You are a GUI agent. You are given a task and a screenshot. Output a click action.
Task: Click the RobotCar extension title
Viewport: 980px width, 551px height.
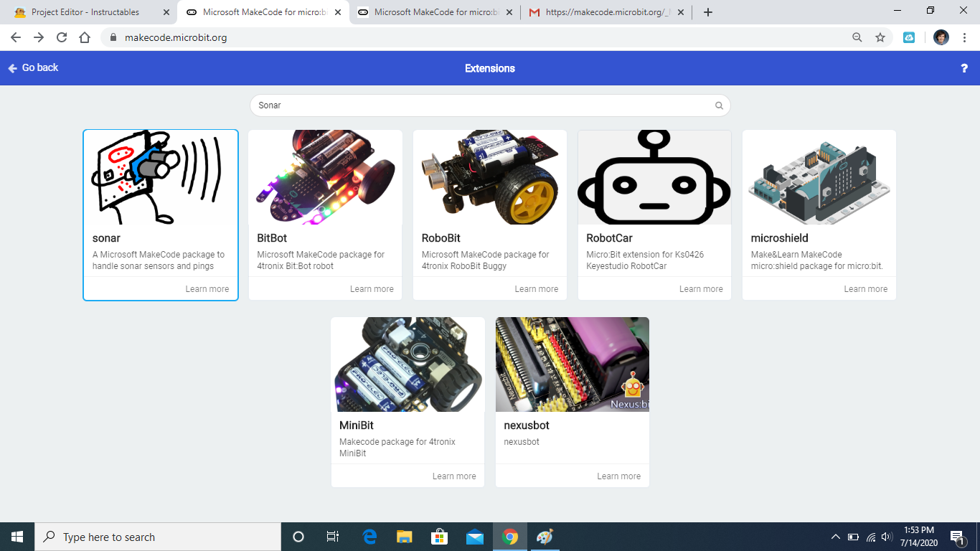point(609,238)
